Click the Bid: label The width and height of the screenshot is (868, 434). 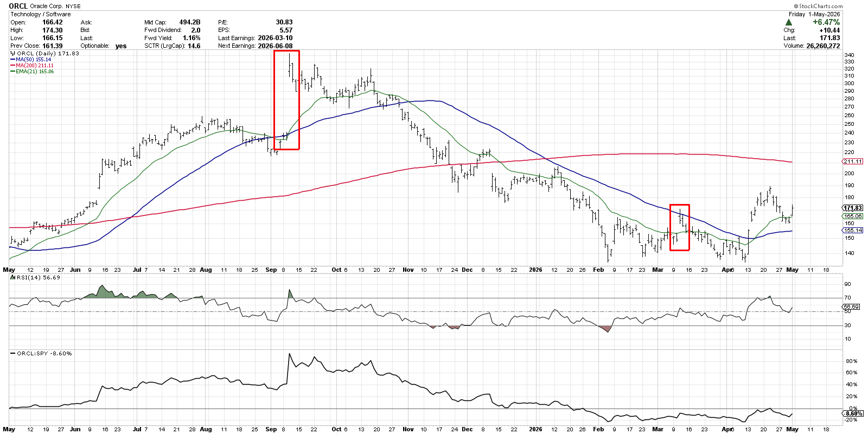pos(85,30)
